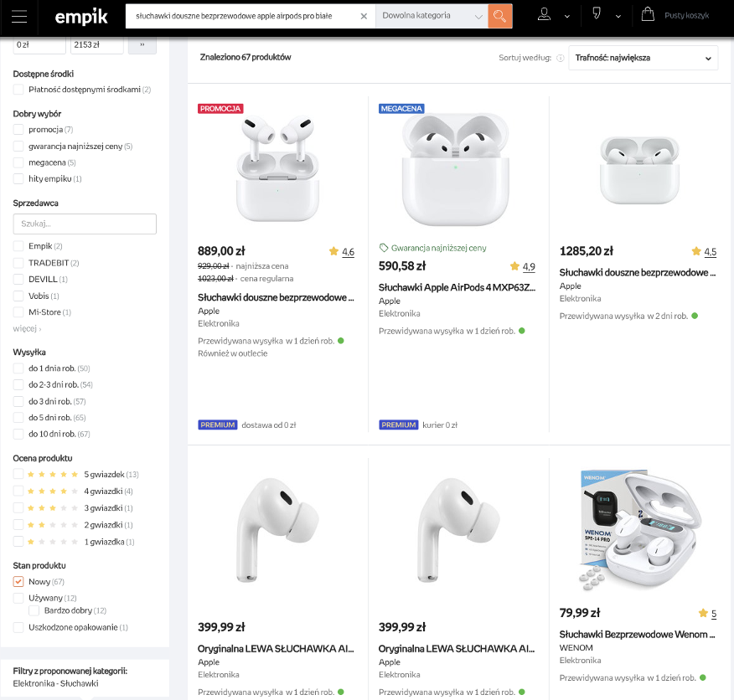Image resolution: width=734 pixels, height=700 pixels.
Task: Open the hamburger menu
Action: pos(19,17)
